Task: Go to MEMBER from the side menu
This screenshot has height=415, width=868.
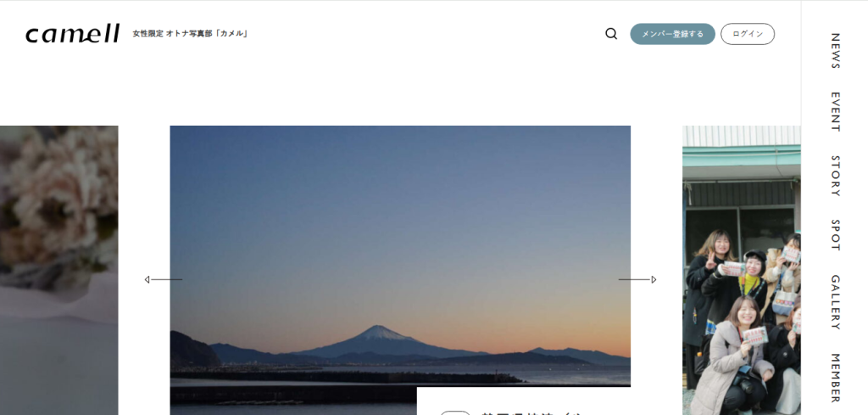Action: [835, 378]
